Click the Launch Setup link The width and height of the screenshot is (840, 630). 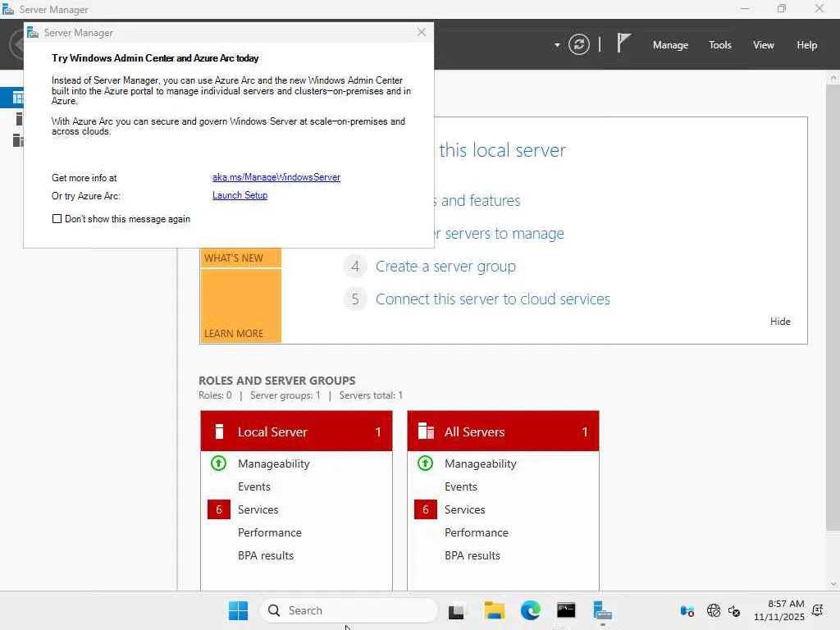(240, 195)
